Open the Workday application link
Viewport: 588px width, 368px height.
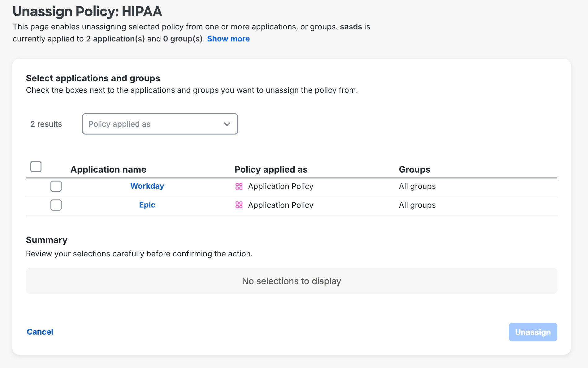pos(147,186)
